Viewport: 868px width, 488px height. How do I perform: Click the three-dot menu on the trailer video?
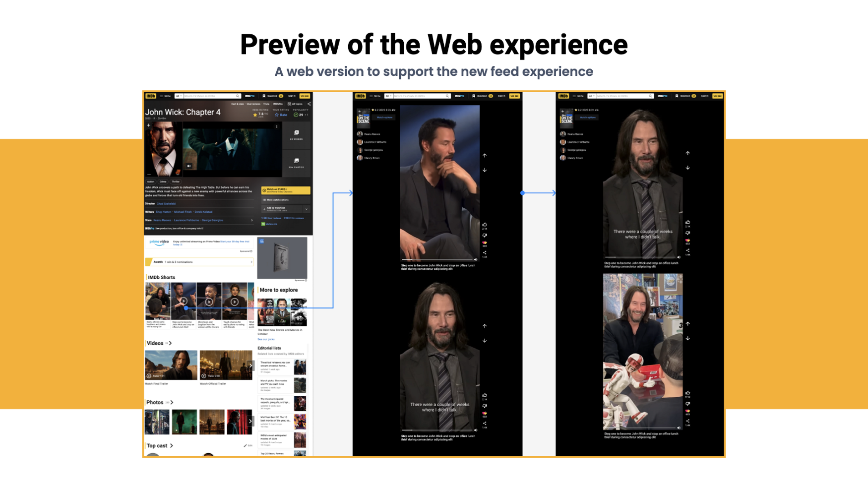point(277,126)
